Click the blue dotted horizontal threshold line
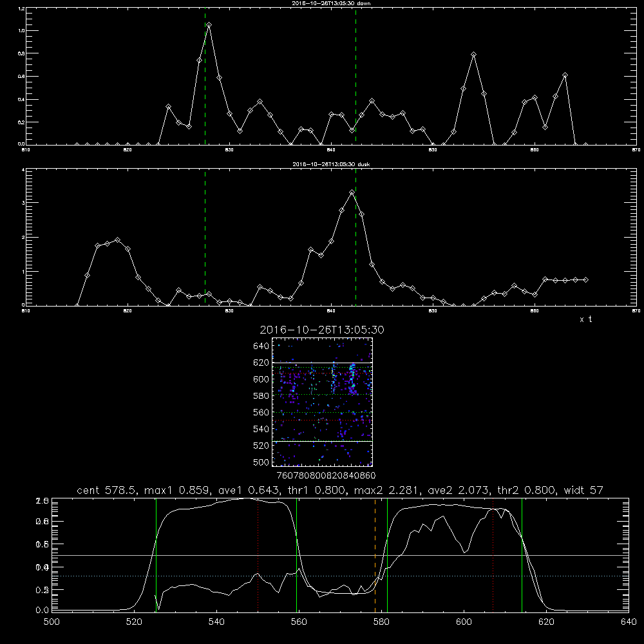 340,576
